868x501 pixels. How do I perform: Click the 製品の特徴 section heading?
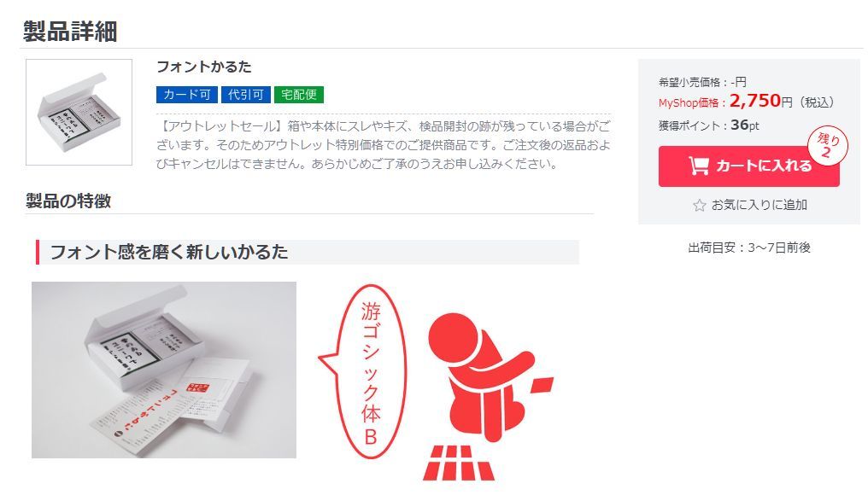(68, 201)
